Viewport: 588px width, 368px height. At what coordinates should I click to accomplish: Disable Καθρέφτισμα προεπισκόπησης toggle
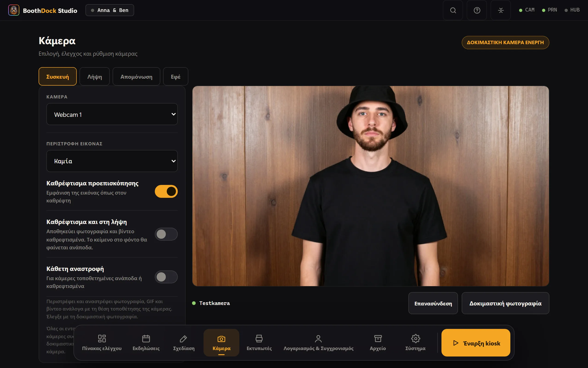166,191
